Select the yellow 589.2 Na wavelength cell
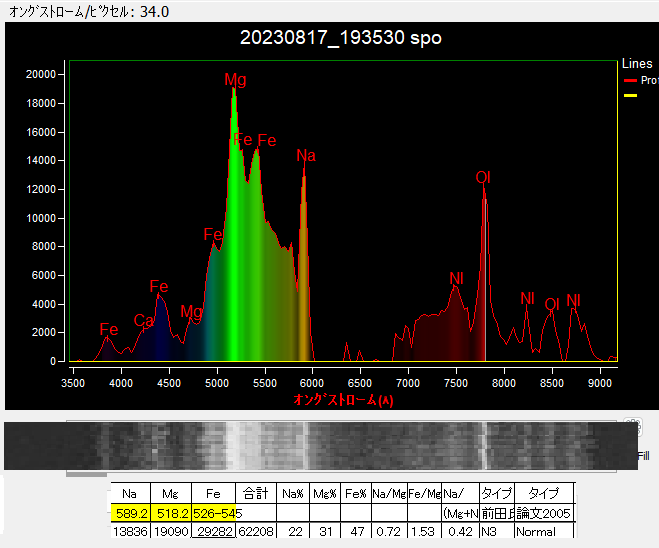This screenshot has width=659, height=548. tap(130, 513)
